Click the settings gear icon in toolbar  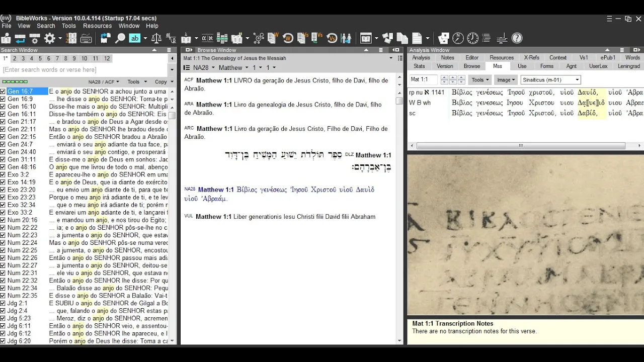pos(49,38)
